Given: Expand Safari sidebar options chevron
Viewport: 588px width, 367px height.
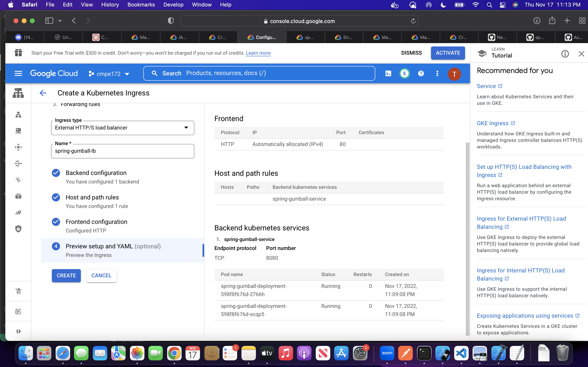Looking at the screenshot, I should click(60, 21).
